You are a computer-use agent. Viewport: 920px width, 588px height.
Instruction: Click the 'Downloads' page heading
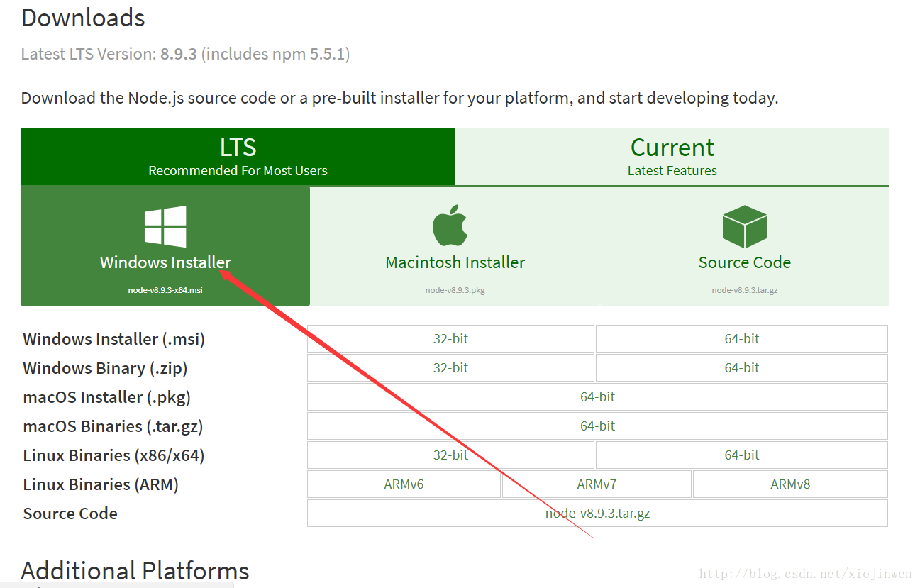click(x=83, y=18)
